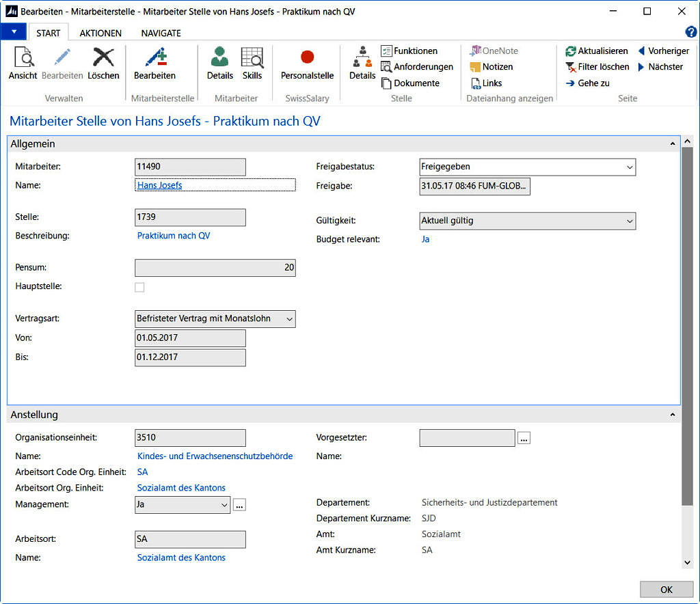Open Skills for the employee

click(252, 64)
